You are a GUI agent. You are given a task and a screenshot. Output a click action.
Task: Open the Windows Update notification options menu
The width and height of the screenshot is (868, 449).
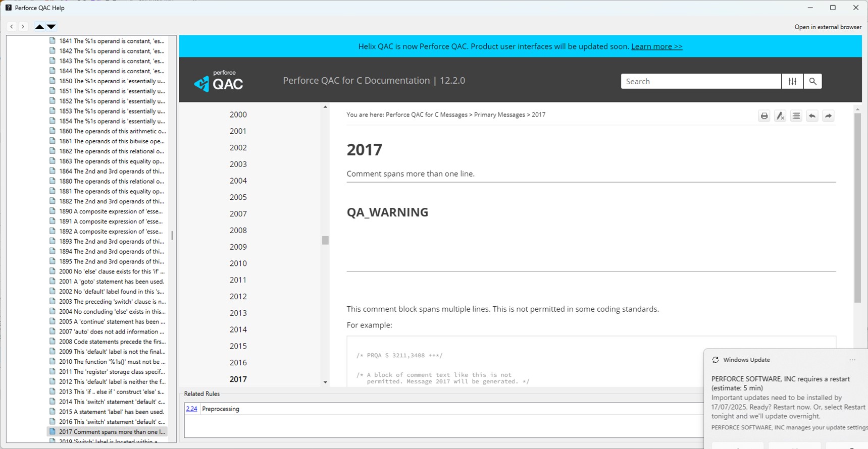(852, 360)
